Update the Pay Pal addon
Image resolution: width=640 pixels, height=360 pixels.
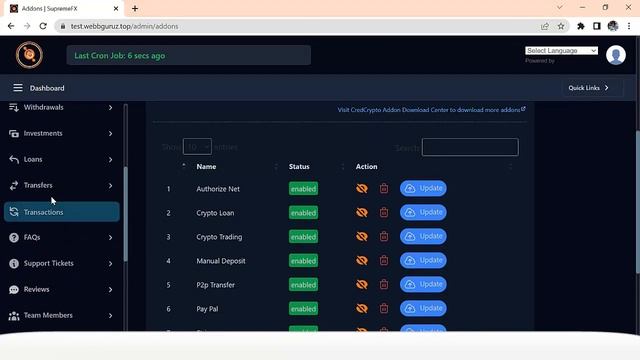tap(423, 308)
